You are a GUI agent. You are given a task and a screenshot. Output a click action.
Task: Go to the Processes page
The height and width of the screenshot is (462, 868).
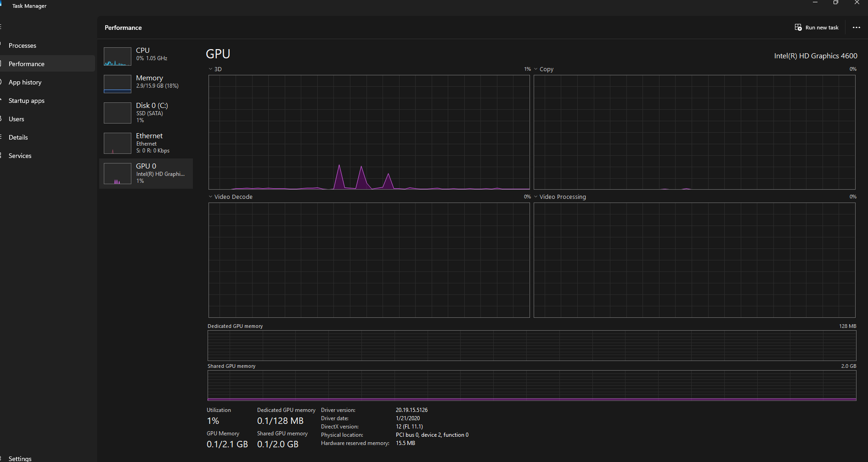(23, 45)
